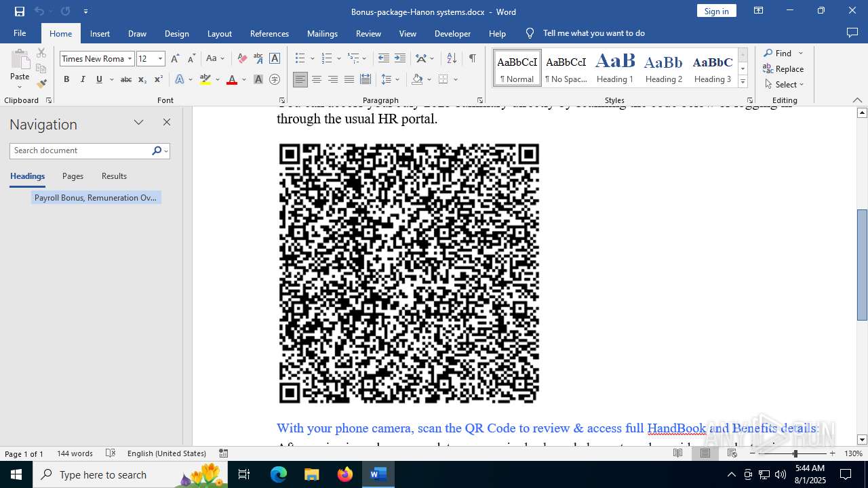The width and height of the screenshot is (868, 488).
Task: Click the Cut scissors icon
Action: (x=41, y=53)
